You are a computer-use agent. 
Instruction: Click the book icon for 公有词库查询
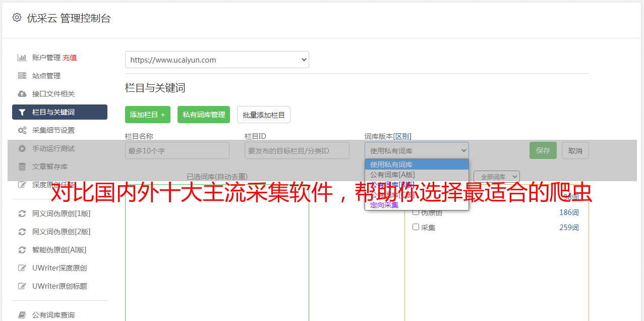point(22,315)
